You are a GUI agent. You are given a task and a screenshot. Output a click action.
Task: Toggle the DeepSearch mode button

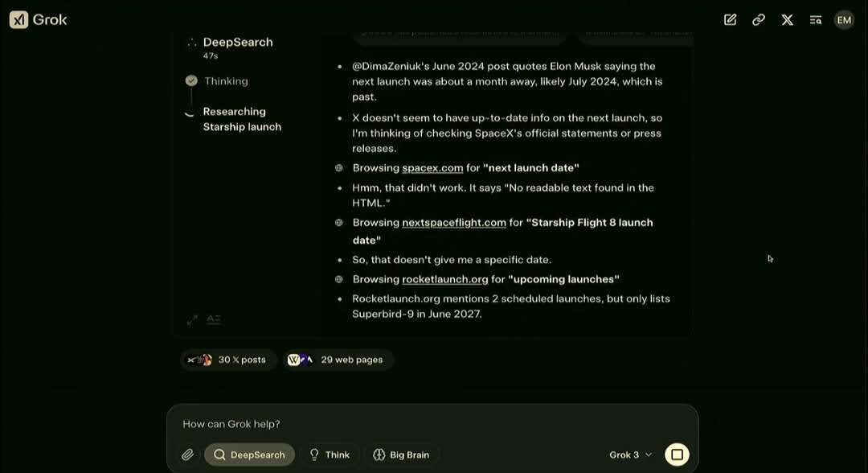(250, 454)
